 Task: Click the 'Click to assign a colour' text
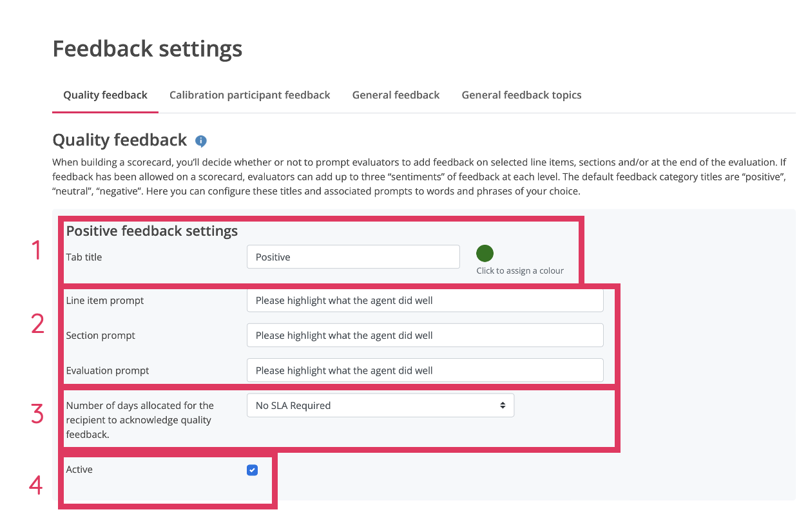tap(520, 271)
